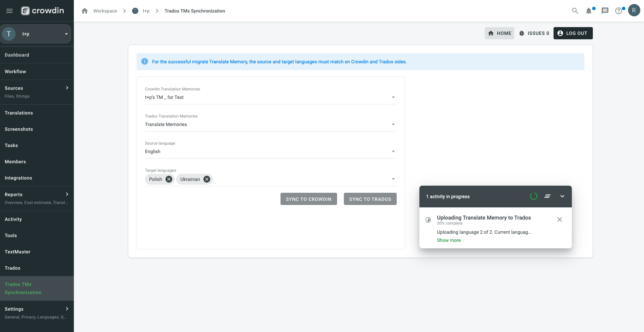Open the hamburger menu icon
The width and height of the screenshot is (644, 332).
9,11
